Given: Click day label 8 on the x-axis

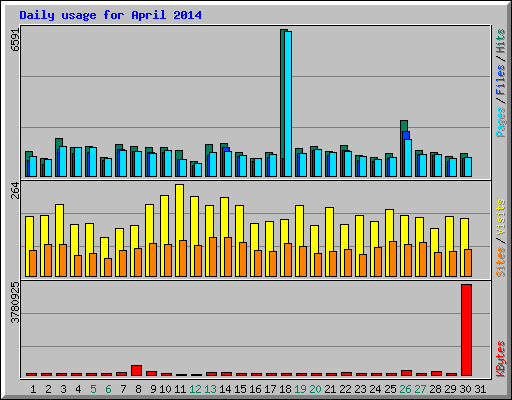Looking at the screenshot, I should click(138, 389).
